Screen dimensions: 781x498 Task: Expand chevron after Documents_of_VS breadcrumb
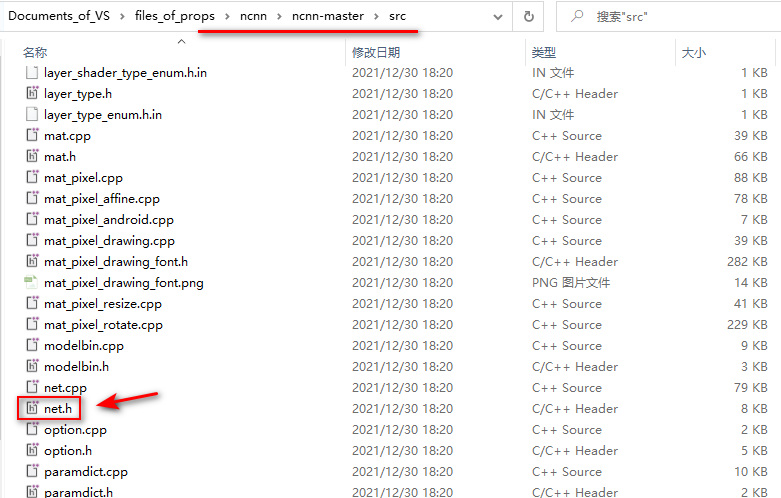(x=122, y=16)
